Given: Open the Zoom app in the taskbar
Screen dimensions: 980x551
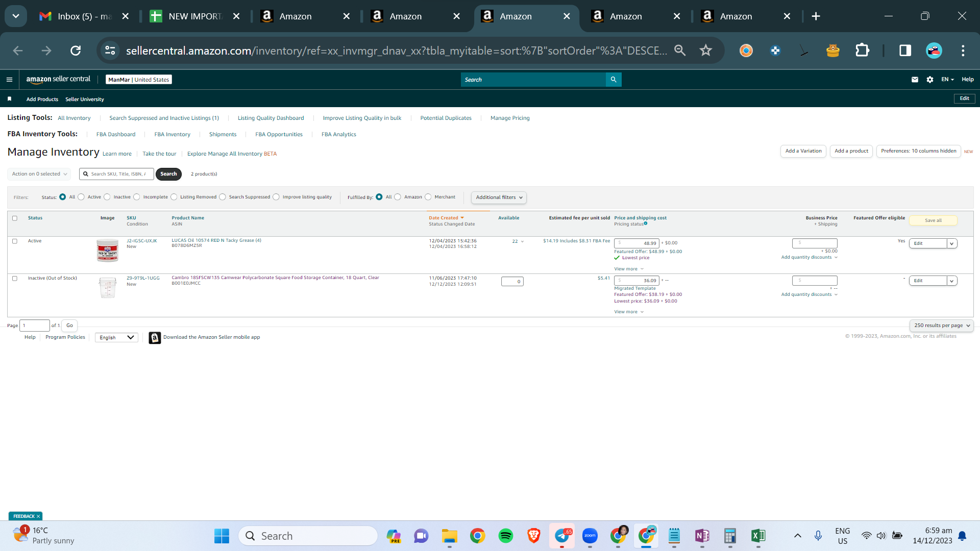Looking at the screenshot, I should pyautogui.click(x=590, y=536).
